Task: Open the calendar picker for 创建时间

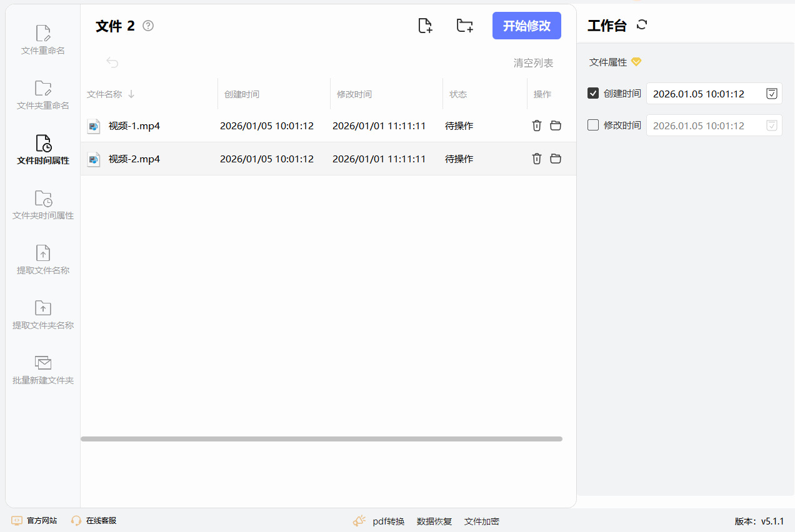Action: [x=772, y=94]
